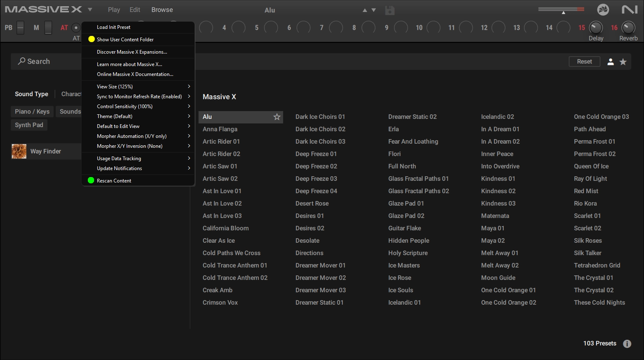
Task: Open the round snowflake expansion icon
Action: click(x=603, y=9)
